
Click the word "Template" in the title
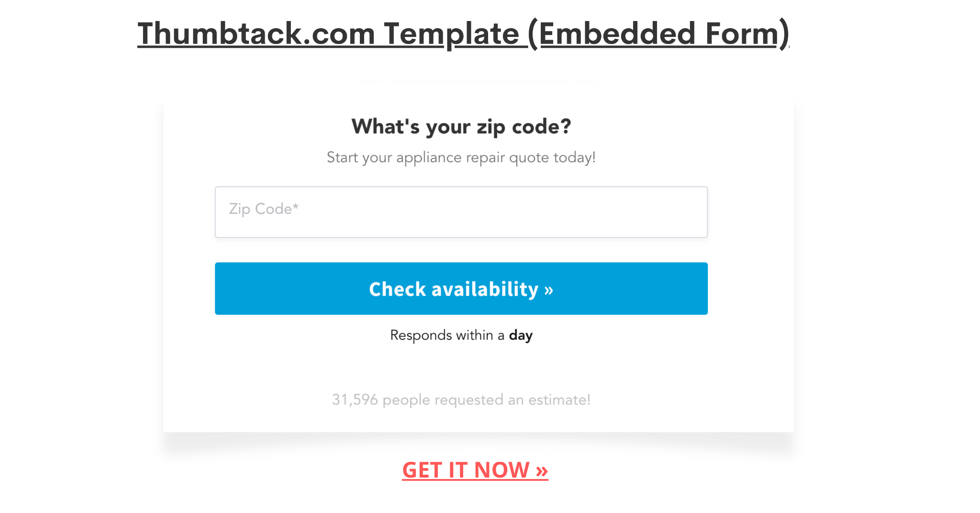coord(451,34)
